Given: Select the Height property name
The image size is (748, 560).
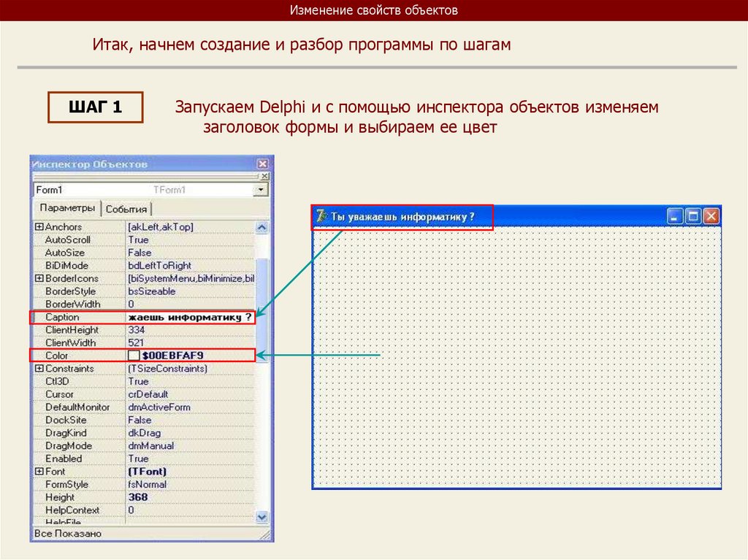Looking at the screenshot, I should (60, 497).
